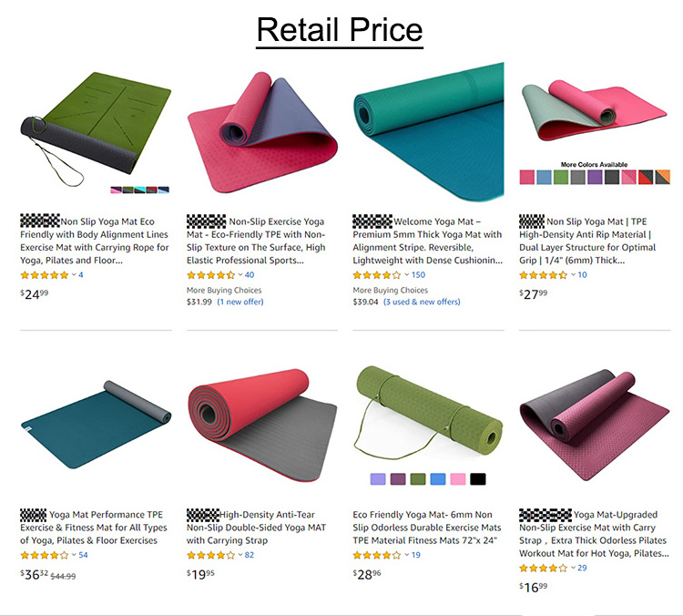Open the '1 new offer' link

240,302
